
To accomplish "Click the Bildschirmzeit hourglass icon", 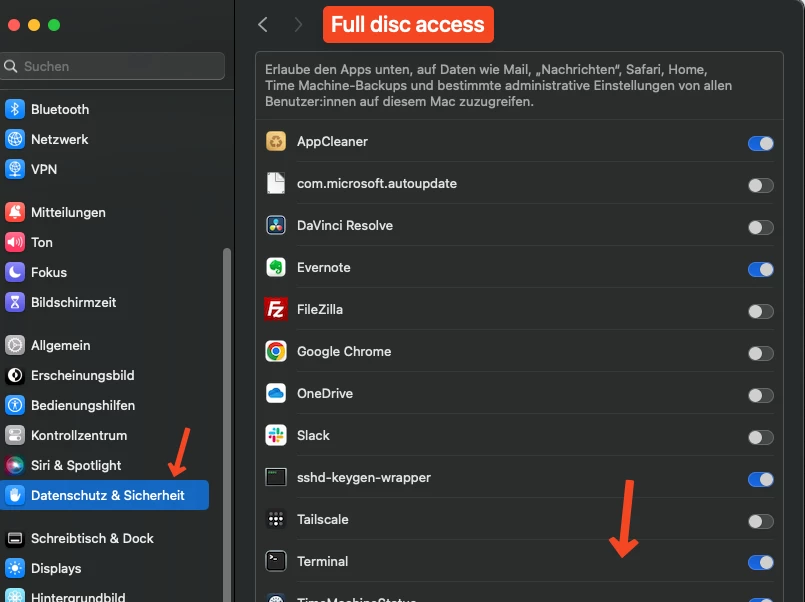I will (15, 302).
